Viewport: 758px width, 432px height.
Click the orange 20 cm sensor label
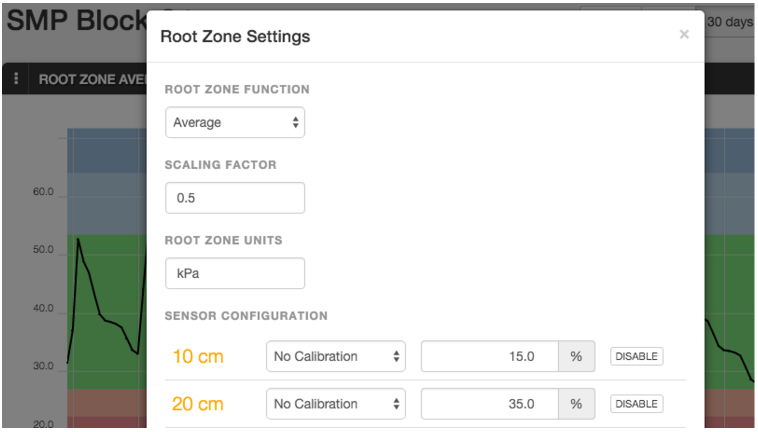(198, 404)
